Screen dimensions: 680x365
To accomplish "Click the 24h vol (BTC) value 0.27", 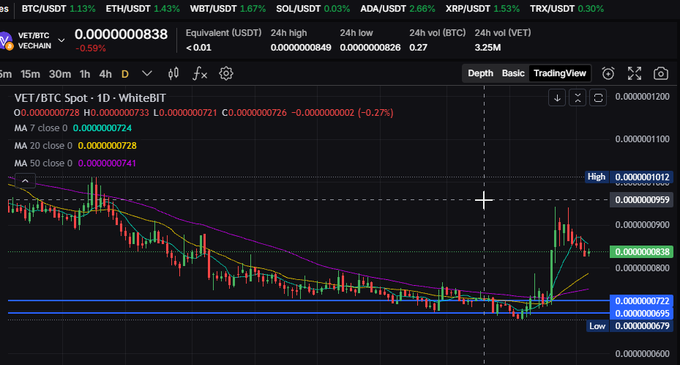I will [418, 48].
